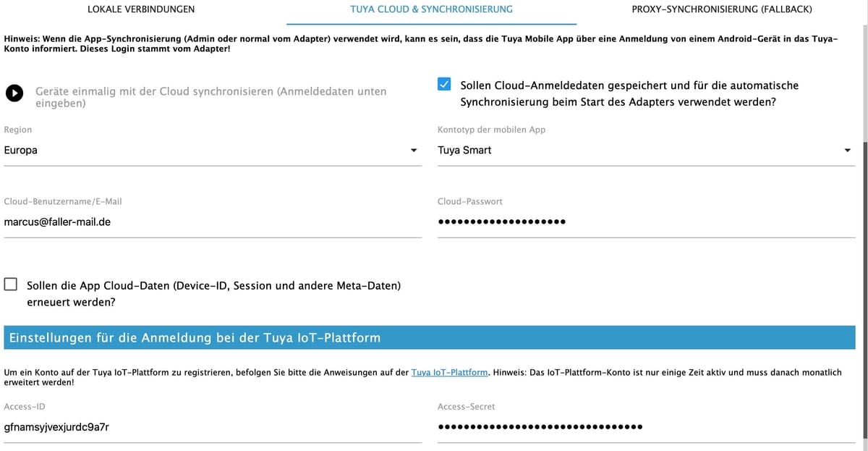Enable renewing App Cloud-Daten checkbox

click(x=11, y=284)
